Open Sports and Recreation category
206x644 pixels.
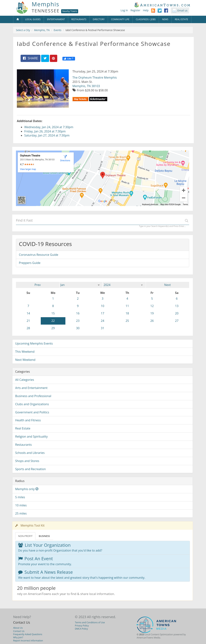point(102,469)
